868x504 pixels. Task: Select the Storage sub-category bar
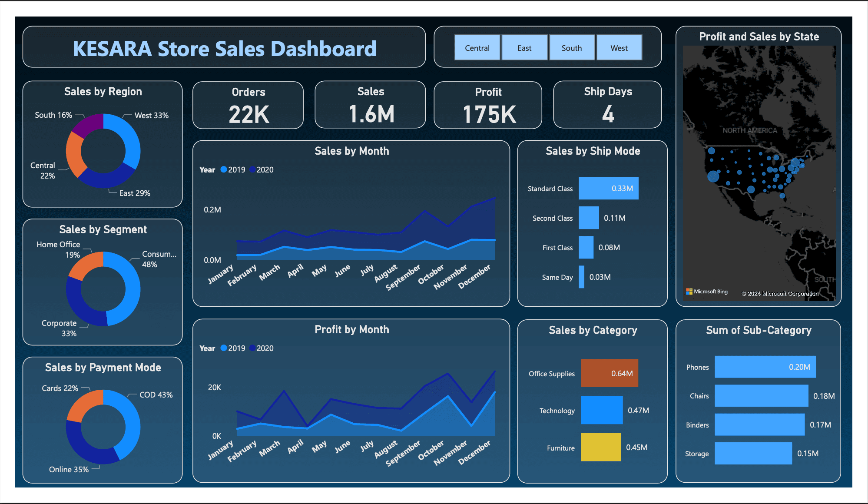click(753, 453)
